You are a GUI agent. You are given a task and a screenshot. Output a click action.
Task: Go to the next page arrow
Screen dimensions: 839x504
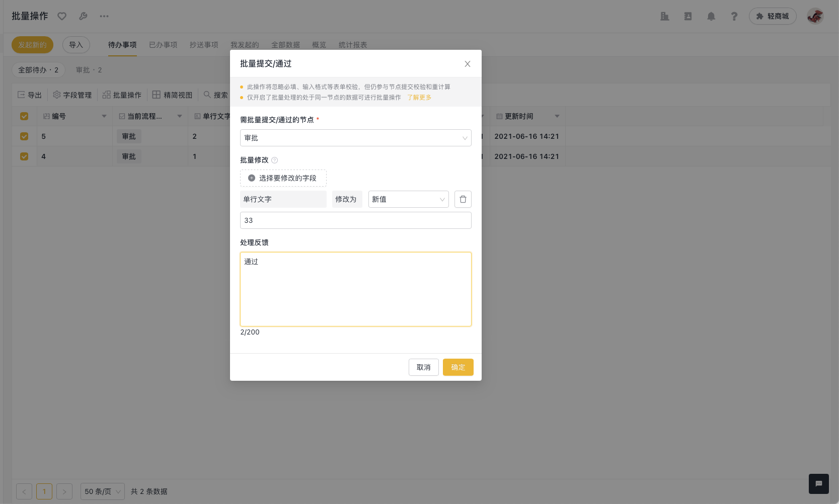coord(64,491)
